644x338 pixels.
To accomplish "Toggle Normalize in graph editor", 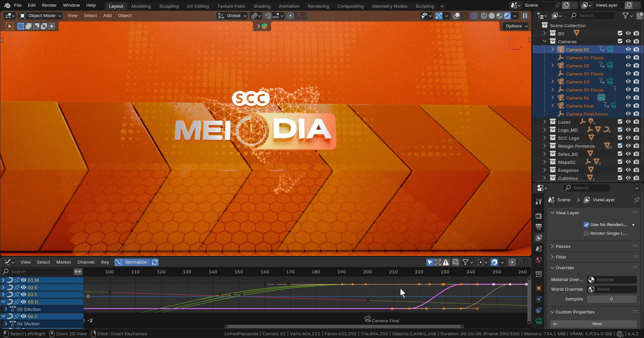I will [x=132, y=262].
